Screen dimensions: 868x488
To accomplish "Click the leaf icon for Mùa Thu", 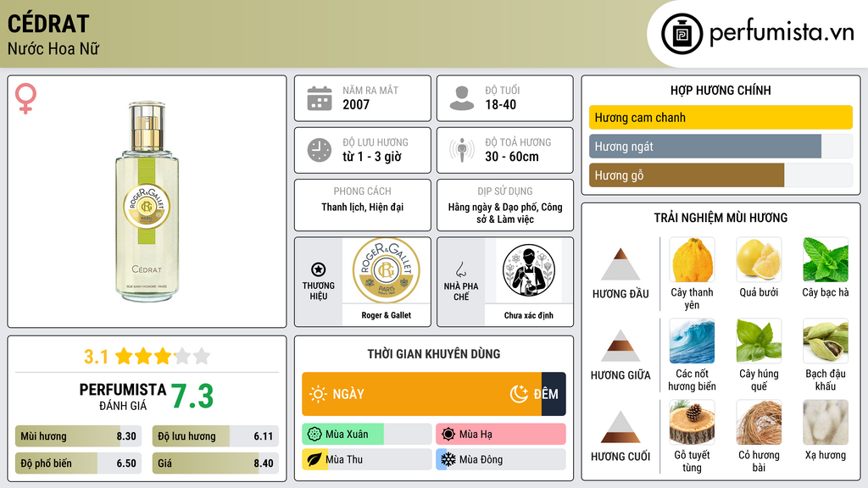I will 314,459.
